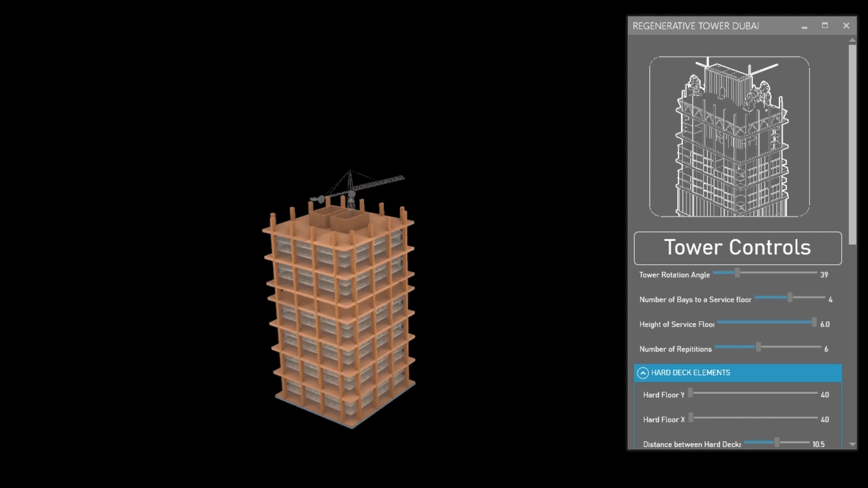868x488 pixels.
Task: Click the Distance between Hard Decks slider handle
Action: tap(777, 443)
